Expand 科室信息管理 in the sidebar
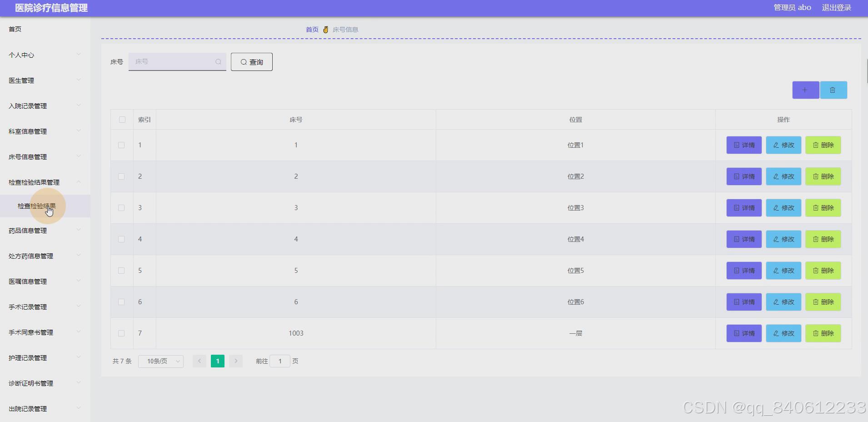This screenshot has width=868, height=422. pyautogui.click(x=45, y=131)
